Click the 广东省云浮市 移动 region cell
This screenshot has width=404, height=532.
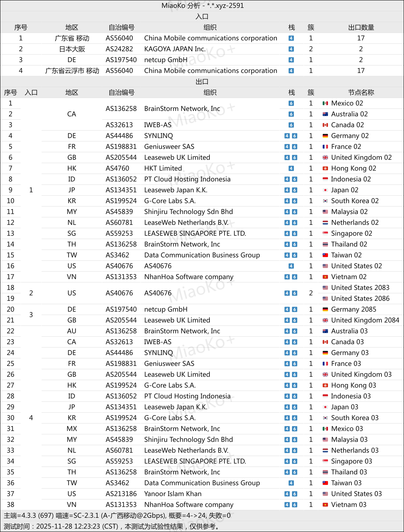72,71
